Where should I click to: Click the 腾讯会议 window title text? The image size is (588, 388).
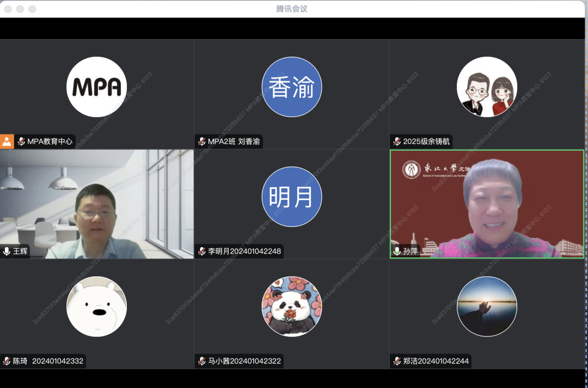click(x=292, y=9)
